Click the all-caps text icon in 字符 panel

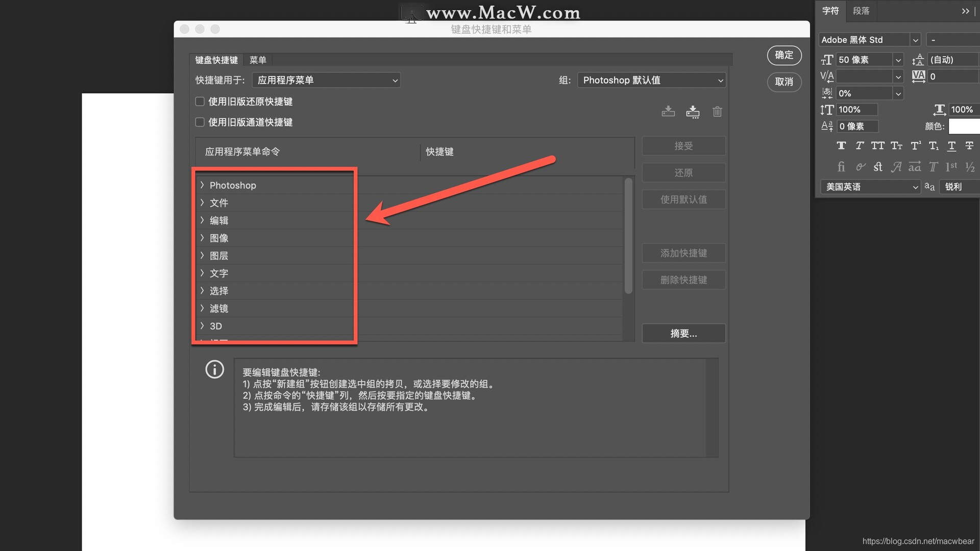877,145
